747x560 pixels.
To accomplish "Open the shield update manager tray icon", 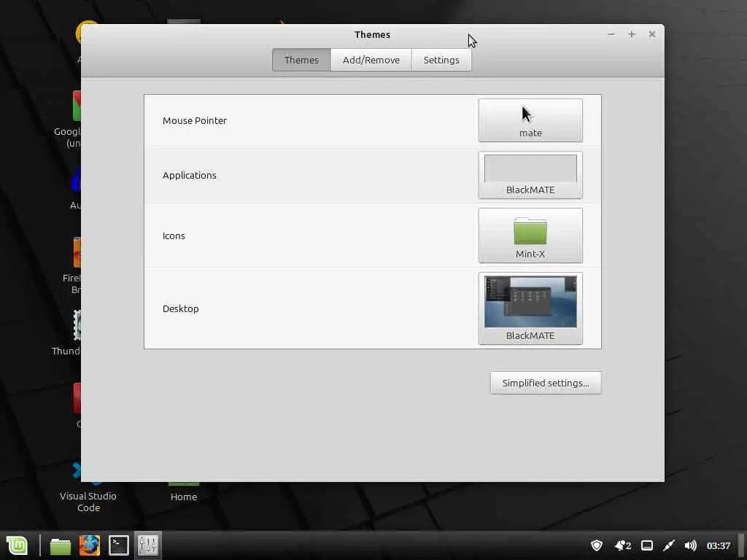I will click(x=597, y=545).
